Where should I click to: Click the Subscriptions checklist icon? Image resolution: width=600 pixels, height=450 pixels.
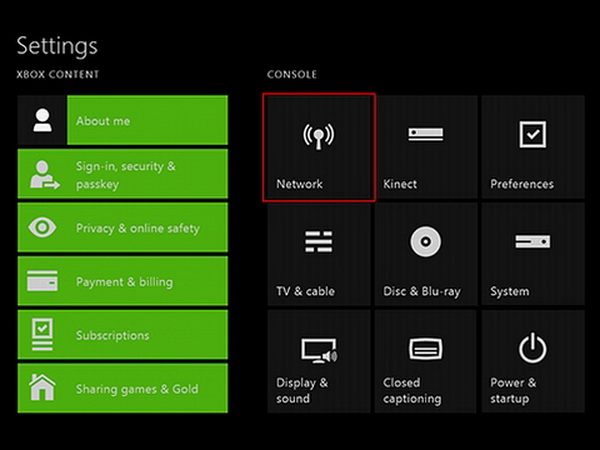pyautogui.click(x=42, y=334)
